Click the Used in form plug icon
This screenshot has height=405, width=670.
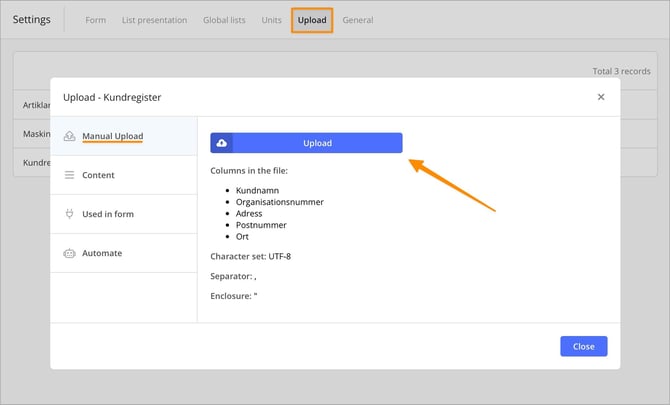pos(69,214)
